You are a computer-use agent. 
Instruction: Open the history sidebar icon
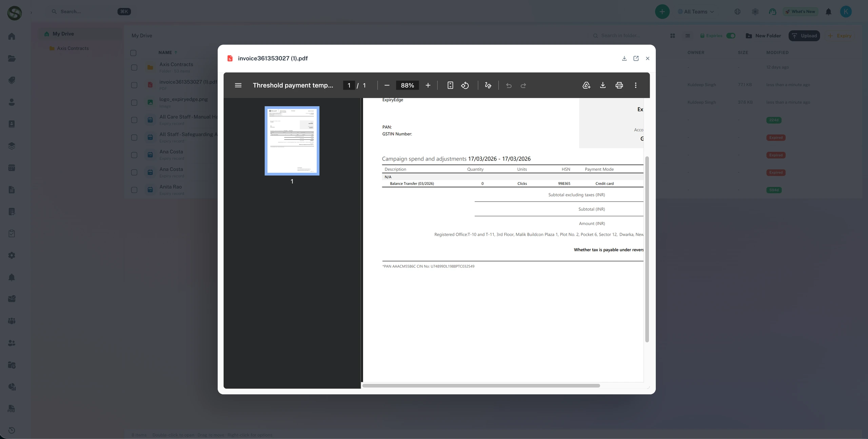[12, 431]
